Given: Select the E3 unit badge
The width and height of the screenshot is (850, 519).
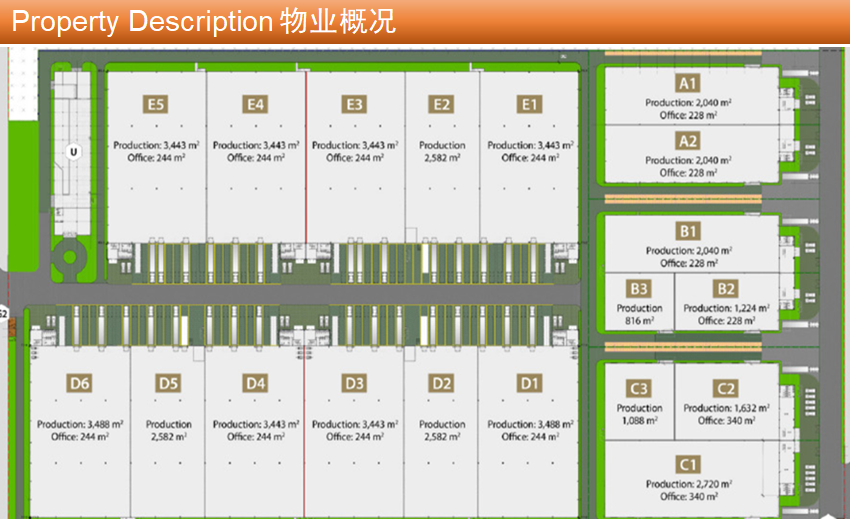Looking at the screenshot, I should coord(353,104).
